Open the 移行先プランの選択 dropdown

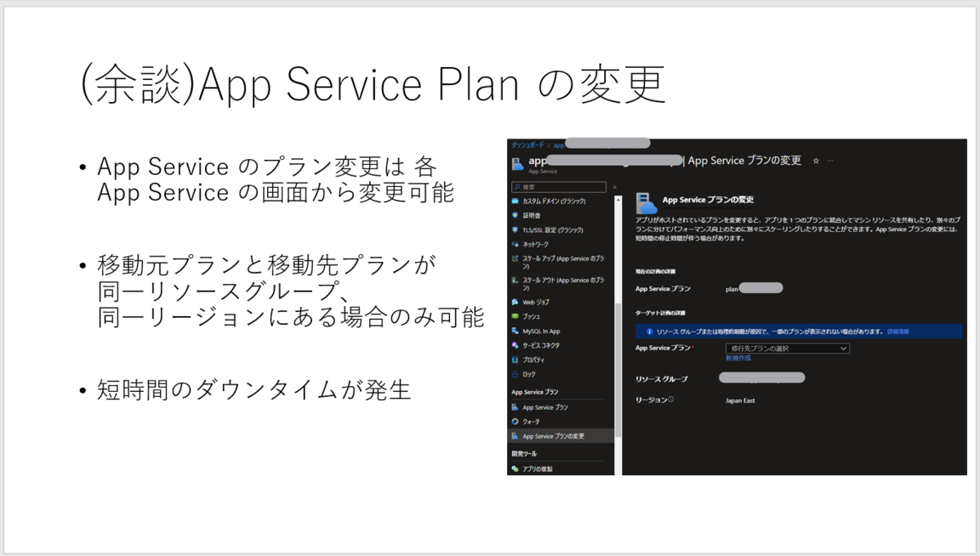tap(787, 349)
